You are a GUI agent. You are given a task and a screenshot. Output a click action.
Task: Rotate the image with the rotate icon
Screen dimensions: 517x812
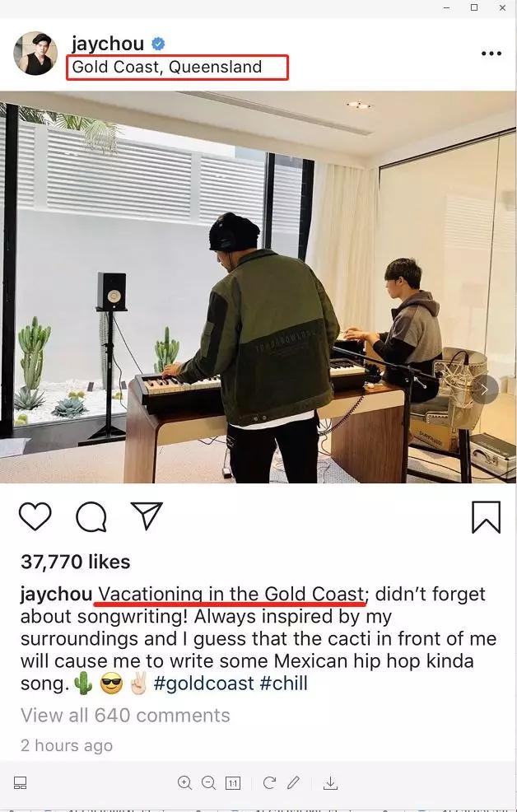(x=269, y=782)
